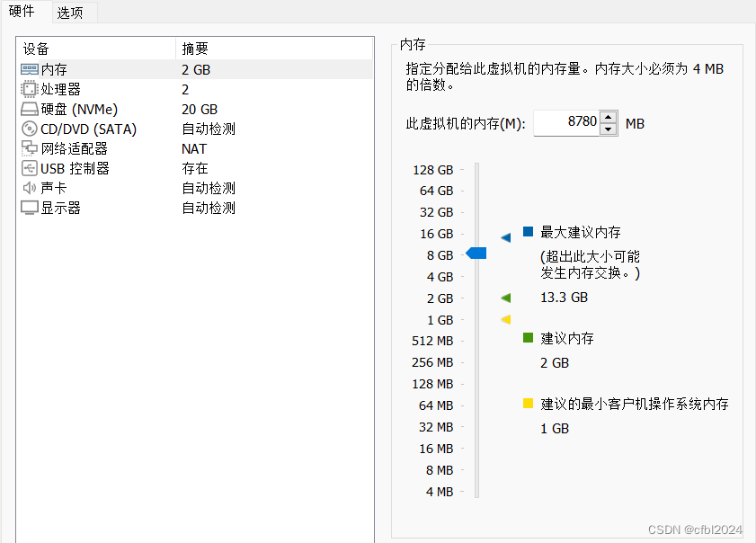The width and height of the screenshot is (756, 543).
Task: Click the 存在 USB summary value
Action: tap(195, 168)
